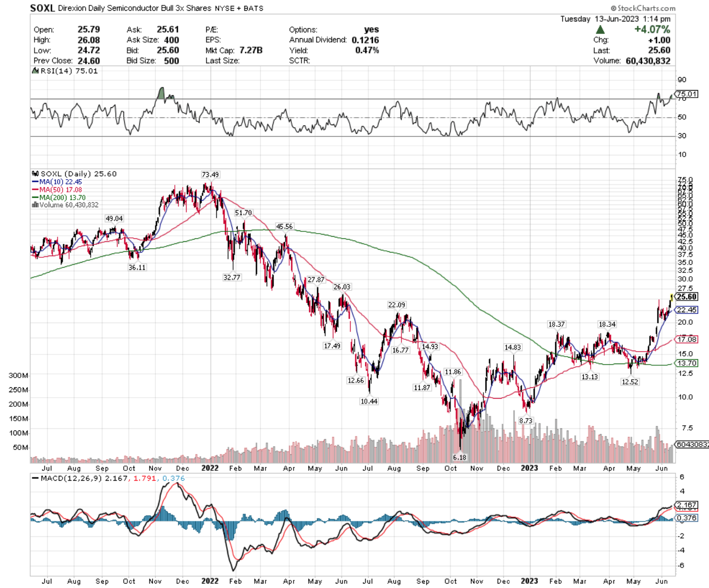Click the green up-triangle change indicator
Screen dimensions: 709x588
(x=600, y=30)
